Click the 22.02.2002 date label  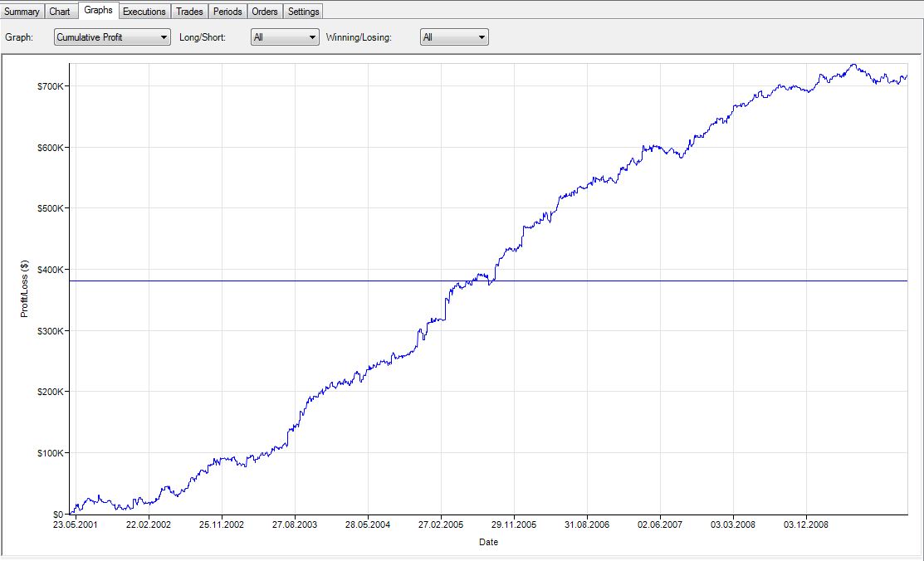(149, 524)
